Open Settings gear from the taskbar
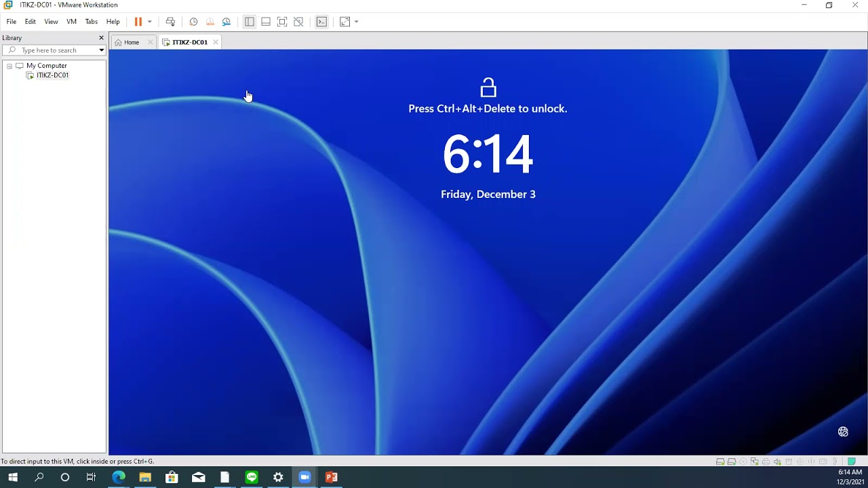The width and height of the screenshot is (868, 488). 278,477
